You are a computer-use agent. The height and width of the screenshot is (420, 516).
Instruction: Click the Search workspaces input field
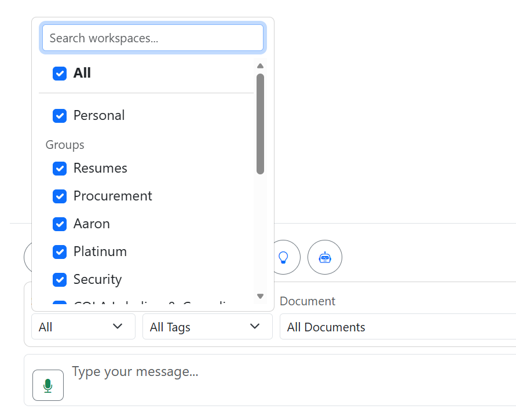tap(153, 38)
